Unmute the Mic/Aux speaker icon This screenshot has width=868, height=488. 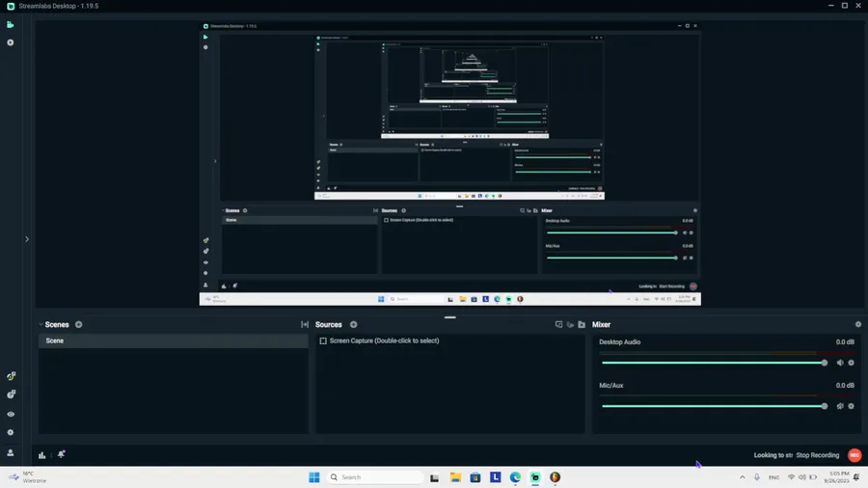[x=840, y=406]
